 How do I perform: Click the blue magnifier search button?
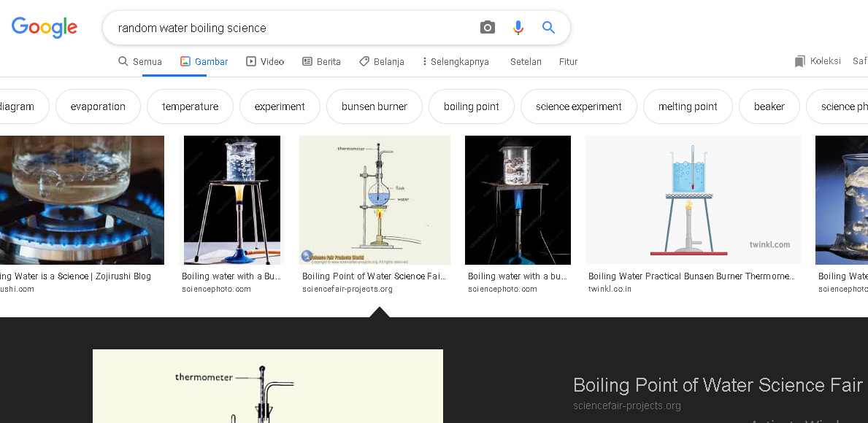[x=549, y=28]
